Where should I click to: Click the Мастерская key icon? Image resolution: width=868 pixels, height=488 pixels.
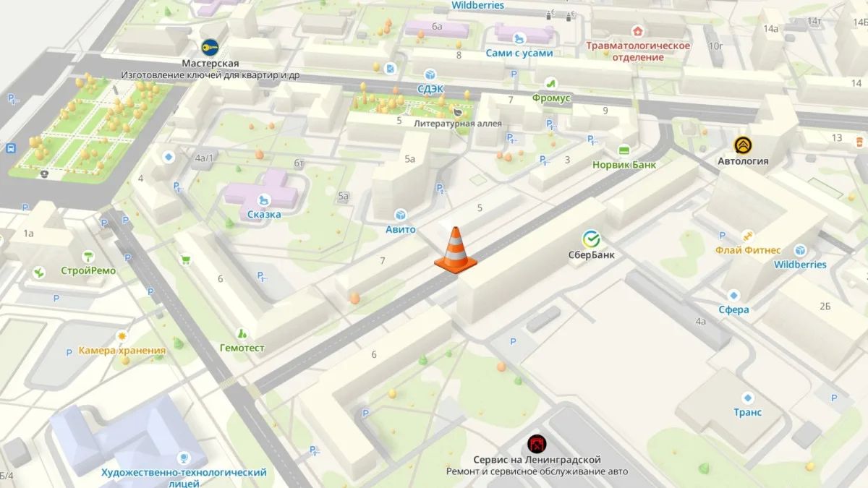point(210,48)
